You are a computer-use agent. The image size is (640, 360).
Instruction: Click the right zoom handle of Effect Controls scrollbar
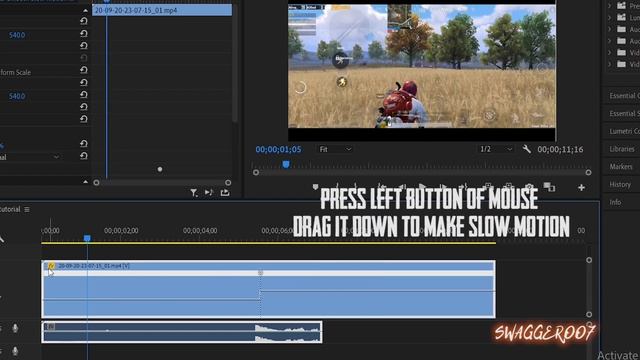[228, 183]
